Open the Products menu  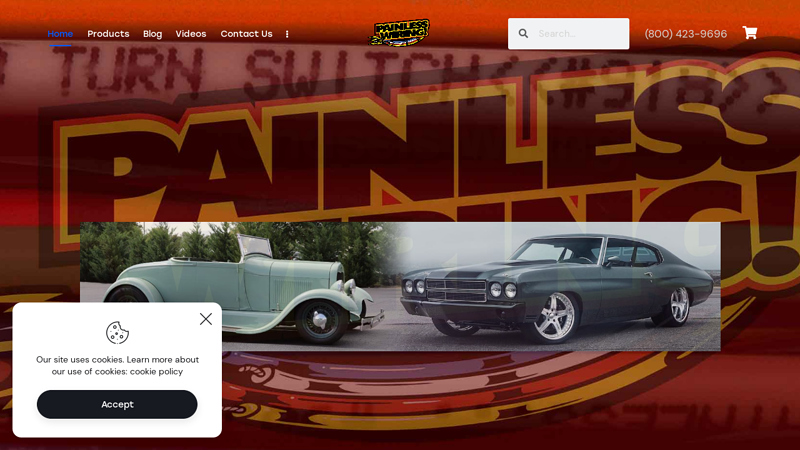108,34
